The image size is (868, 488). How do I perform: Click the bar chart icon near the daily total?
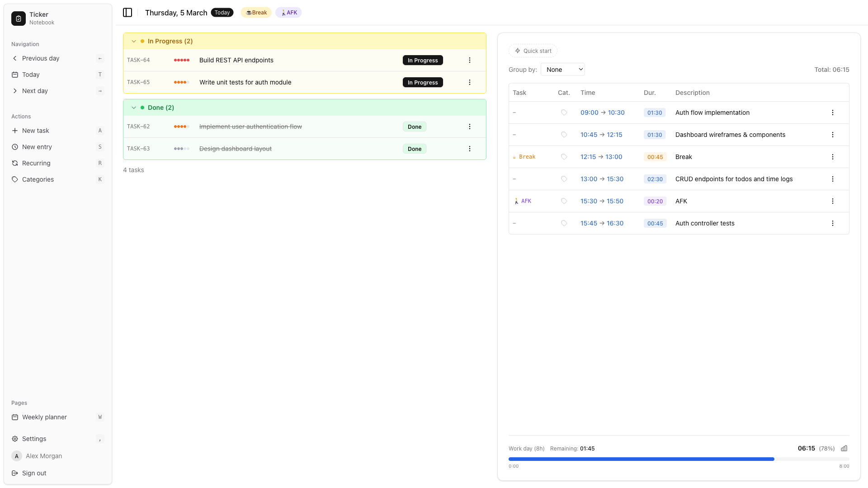tap(844, 448)
